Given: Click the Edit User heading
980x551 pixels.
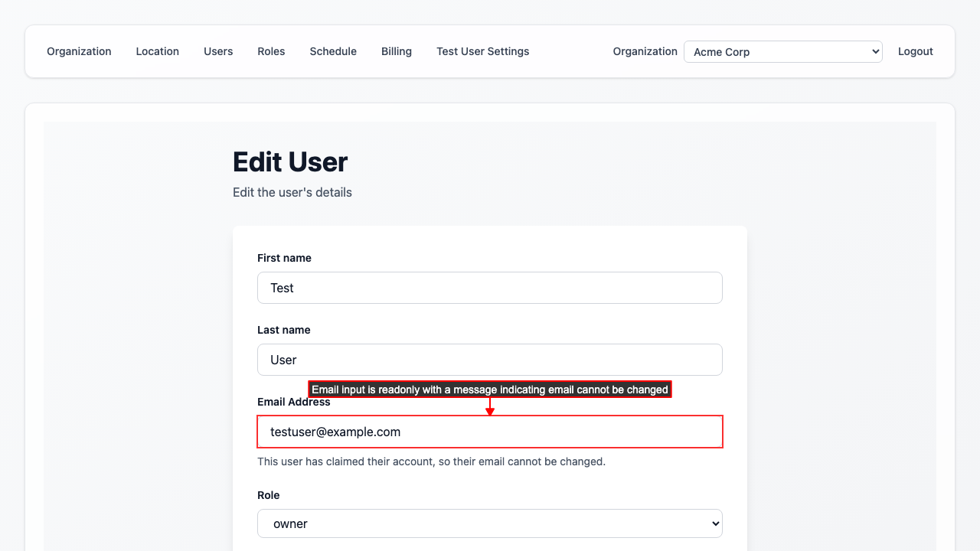Looking at the screenshot, I should pyautogui.click(x=290, y=162).
